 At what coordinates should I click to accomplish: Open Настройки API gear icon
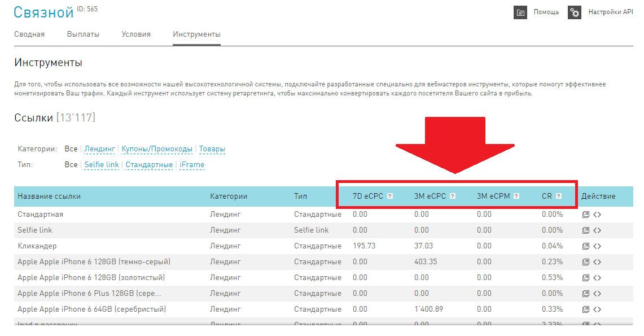click(575, 12)
